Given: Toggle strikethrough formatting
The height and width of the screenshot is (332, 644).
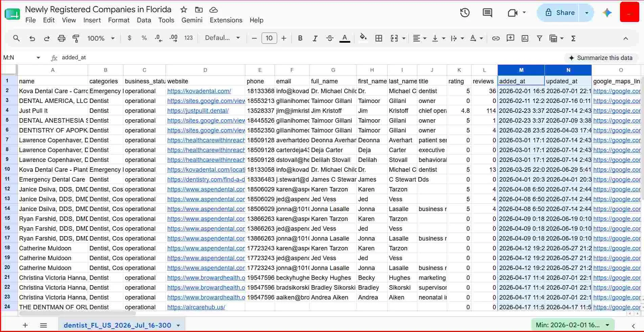Looking at the screenshot, I should coord(330,38).
